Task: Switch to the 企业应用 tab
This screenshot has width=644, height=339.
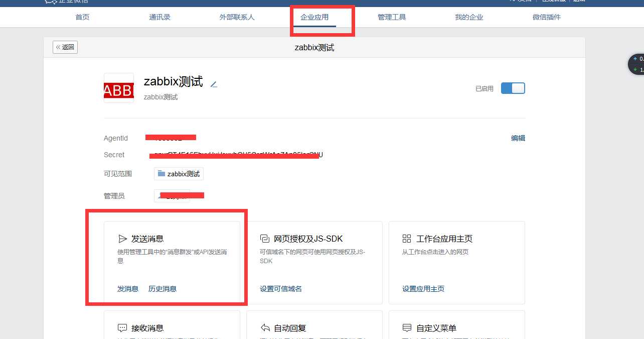Action: click(314, 17)
